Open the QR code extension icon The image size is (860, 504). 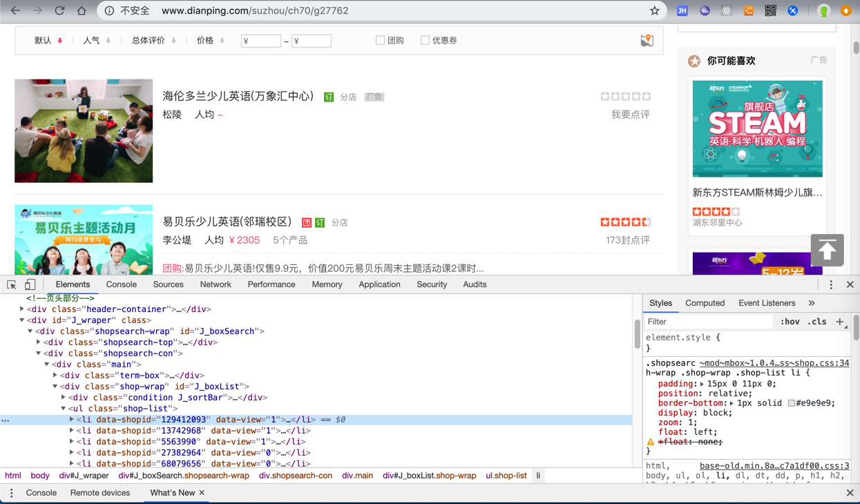coord(770,10)
